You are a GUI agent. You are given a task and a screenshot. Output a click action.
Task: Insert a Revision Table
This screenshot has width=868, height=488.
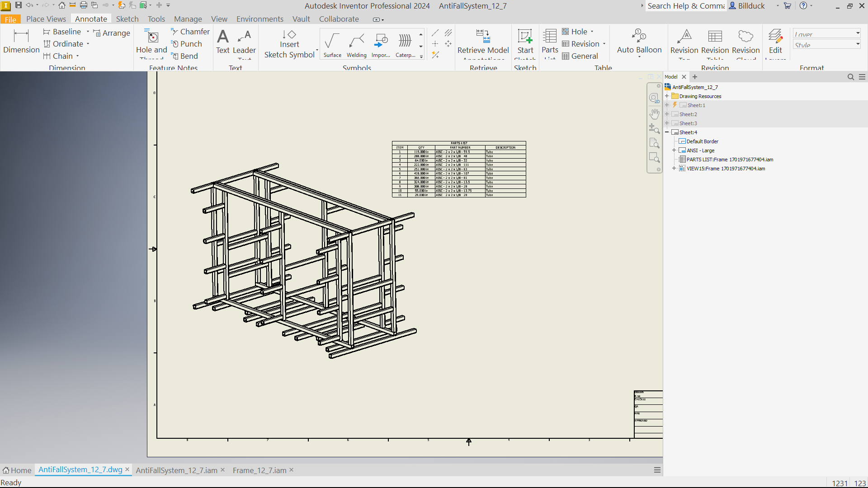pyautogui.click(x=715, y=43)
